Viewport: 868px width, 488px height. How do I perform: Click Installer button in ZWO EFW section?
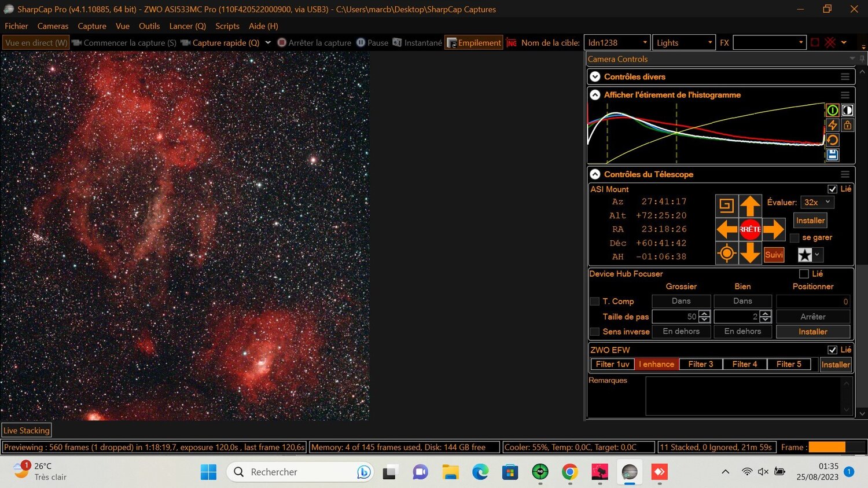836,365
